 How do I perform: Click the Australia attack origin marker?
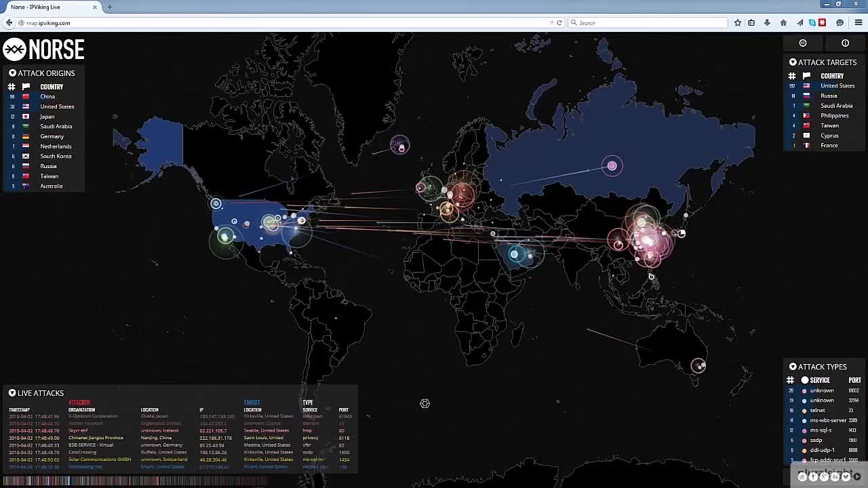[x=698, y=366]
